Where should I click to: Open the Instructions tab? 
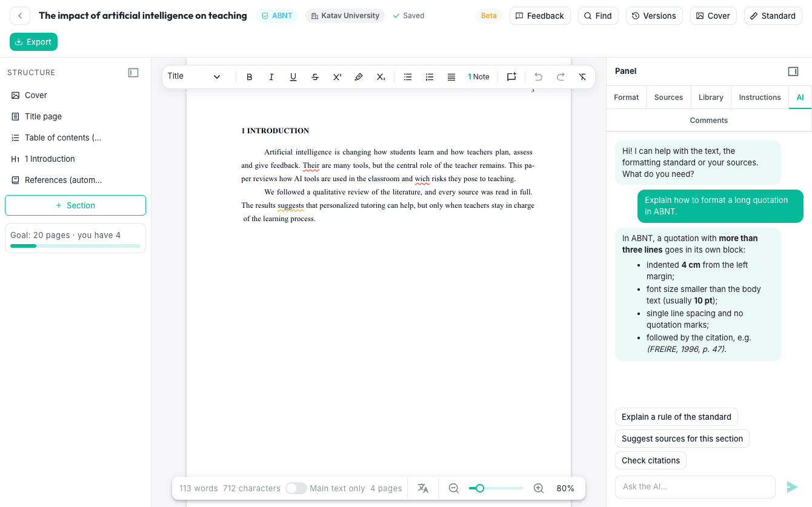point(760,97)
